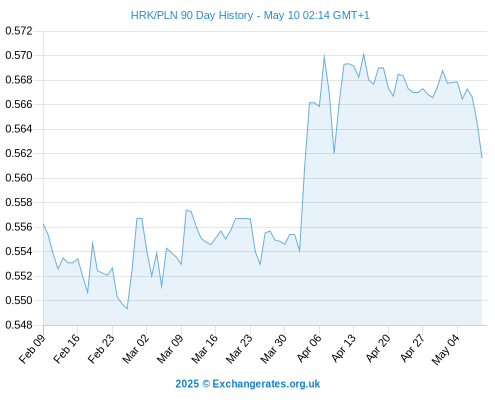Viewport: 495px width, 400px height.
Task: Select the Apr 06 x-axis date label
Action: pyautogui.click(x=309, y=348)
